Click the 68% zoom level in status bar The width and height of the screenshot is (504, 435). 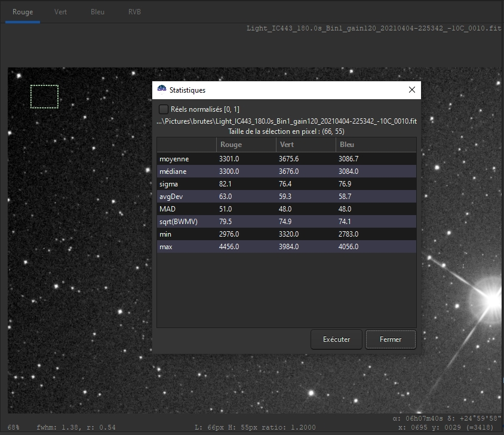coord(14,427)
